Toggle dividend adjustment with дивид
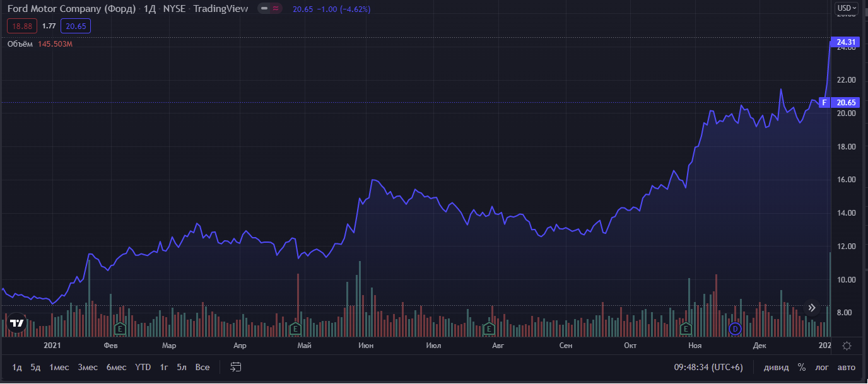 (x=776, y=367)
